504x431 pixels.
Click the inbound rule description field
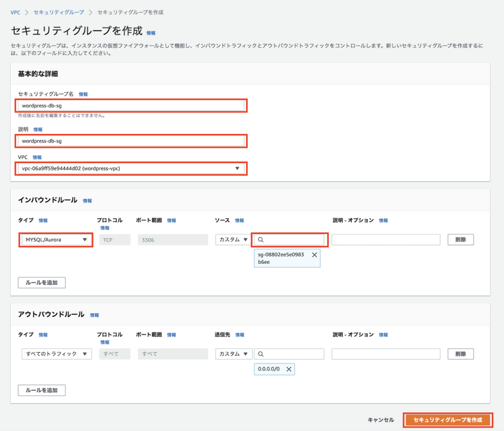[385, 239]
